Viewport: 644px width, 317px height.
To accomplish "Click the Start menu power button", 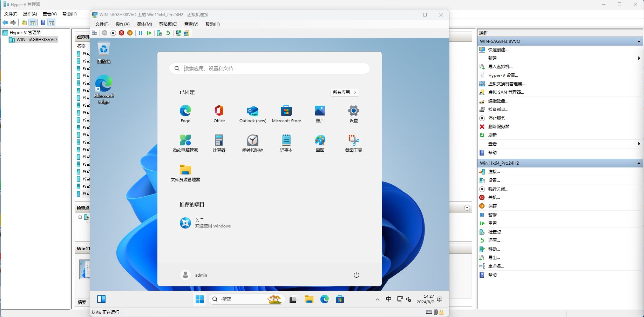I will click(x=357, y=275).
